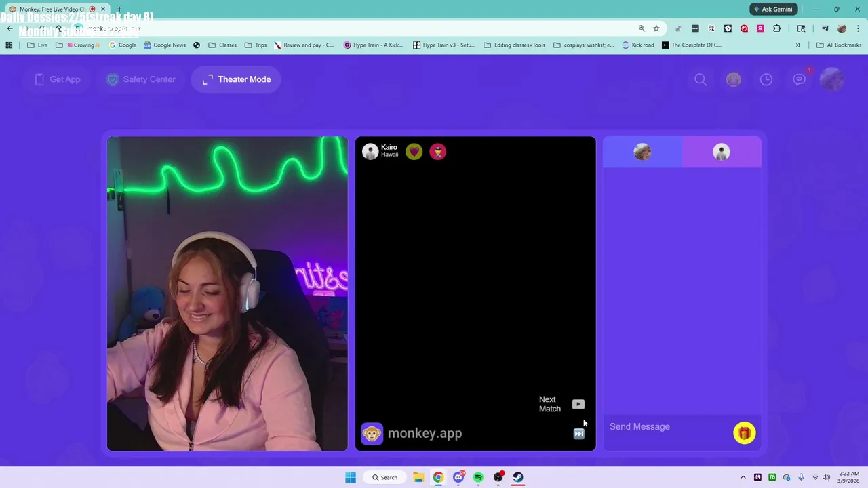Open the All Bookmarks folder
The width and height of the screenshot is (868, 488).
pyautogui.click(x=839, y=45)
